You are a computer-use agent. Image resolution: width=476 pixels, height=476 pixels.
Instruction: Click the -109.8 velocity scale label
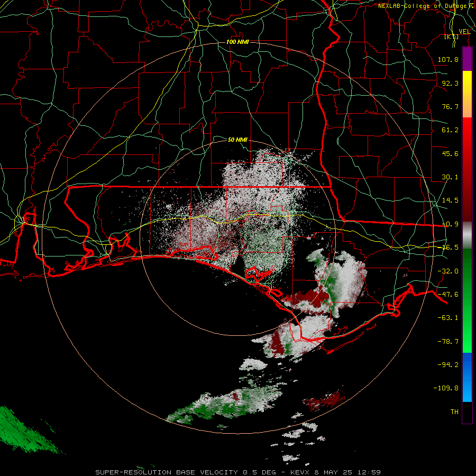pos(446,388)
